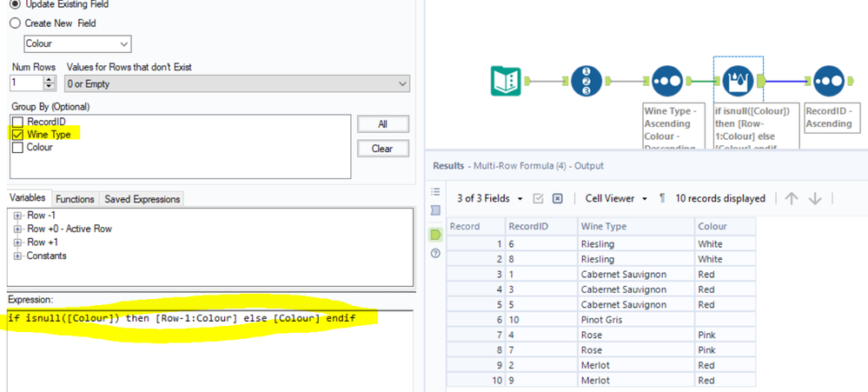Select the Multi-Row Formula tool on canvas
Image resolution: width=868 pixels, height=392 pixels.
pos(739,81)
